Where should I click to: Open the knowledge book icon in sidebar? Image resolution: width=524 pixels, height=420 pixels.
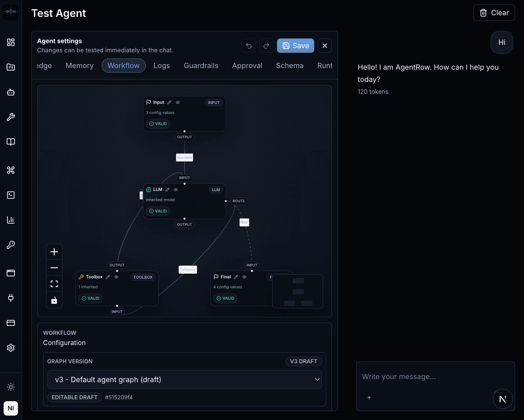[x=11, y=142]
